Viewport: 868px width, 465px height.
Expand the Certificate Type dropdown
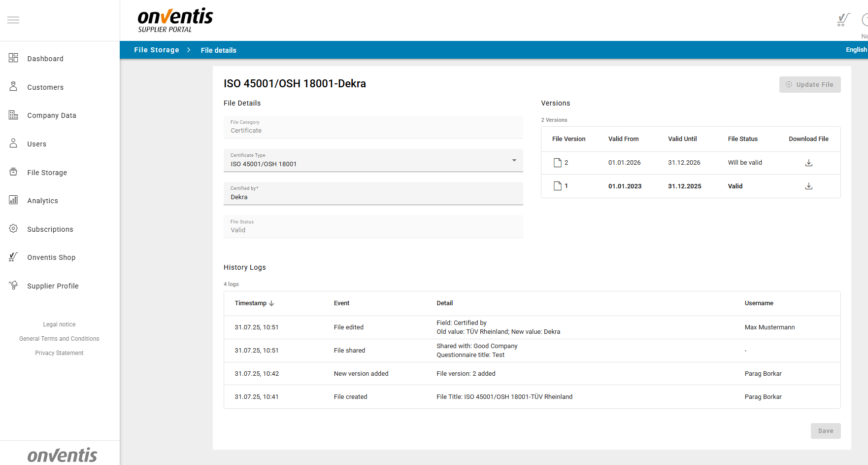[x=514, y=160]
